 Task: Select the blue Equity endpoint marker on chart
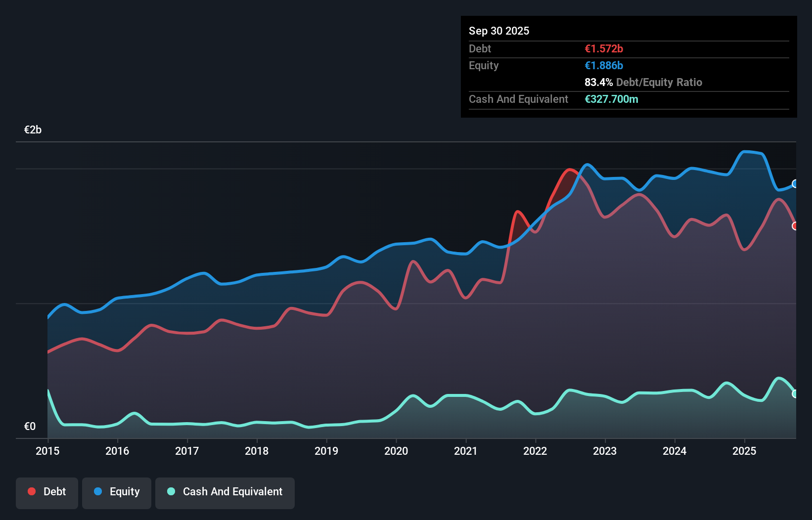[795, 184]
